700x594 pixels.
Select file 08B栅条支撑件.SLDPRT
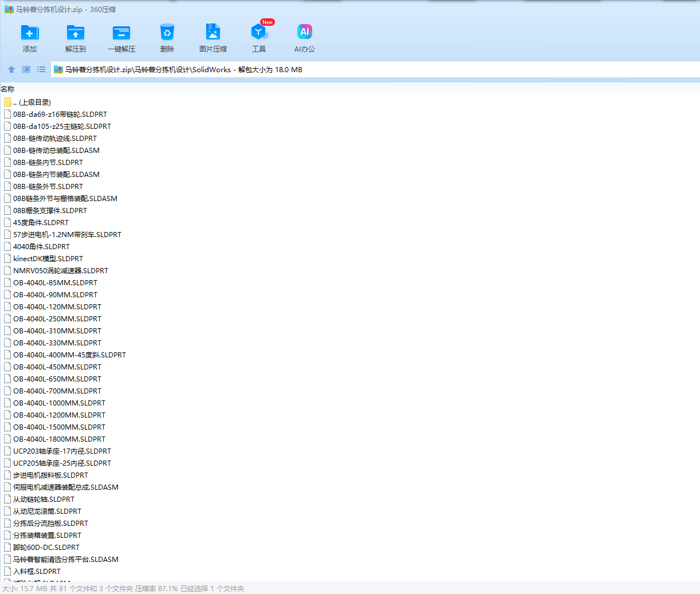(x=50, y=211)
